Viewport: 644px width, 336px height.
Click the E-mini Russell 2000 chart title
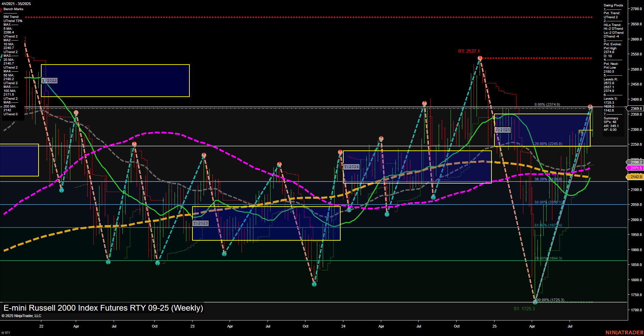[102, 308]
